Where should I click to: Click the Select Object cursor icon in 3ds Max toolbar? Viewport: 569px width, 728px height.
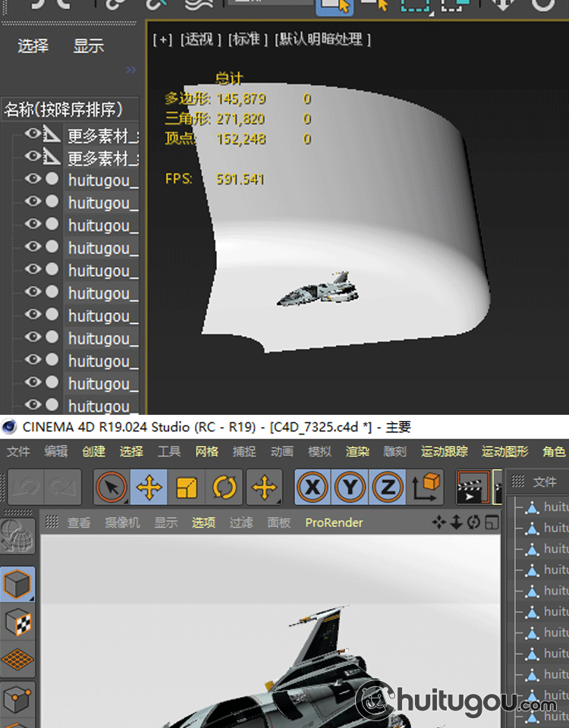point(335,7)
